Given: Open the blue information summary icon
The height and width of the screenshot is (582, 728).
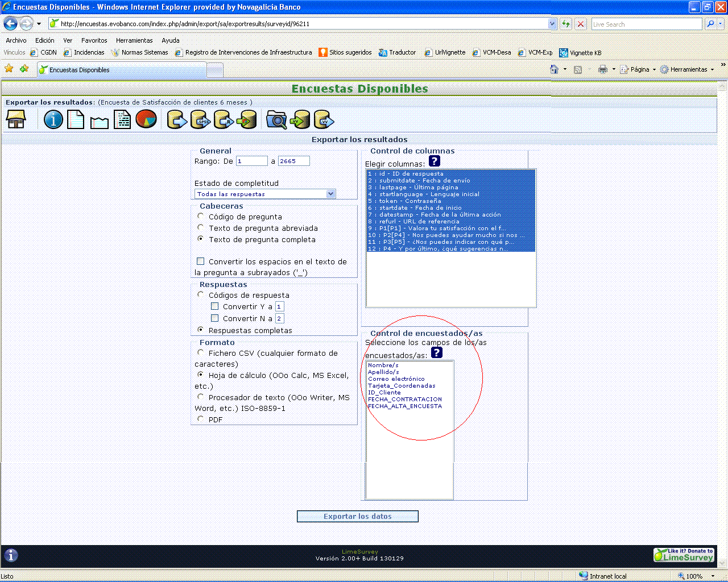Looking at the screenshot, I should point(53,119).
